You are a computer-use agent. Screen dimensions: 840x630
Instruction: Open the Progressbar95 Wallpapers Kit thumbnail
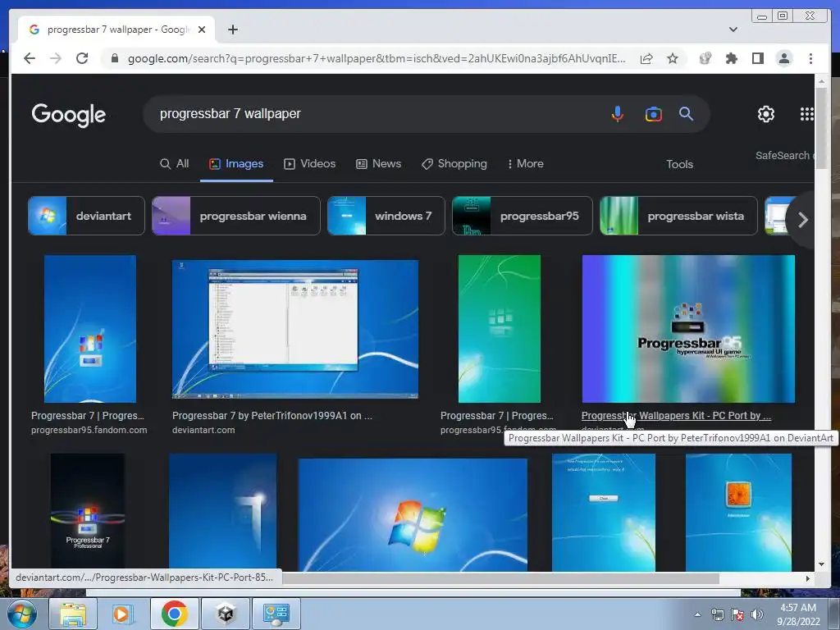(688, 328)
